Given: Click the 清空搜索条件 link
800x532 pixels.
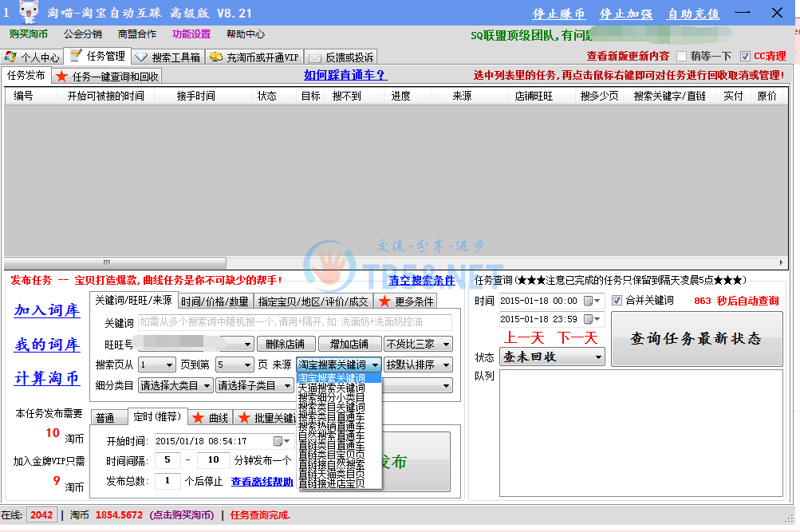Looking at the screenshot, I should pyautogui.click(x=421, y=281).
